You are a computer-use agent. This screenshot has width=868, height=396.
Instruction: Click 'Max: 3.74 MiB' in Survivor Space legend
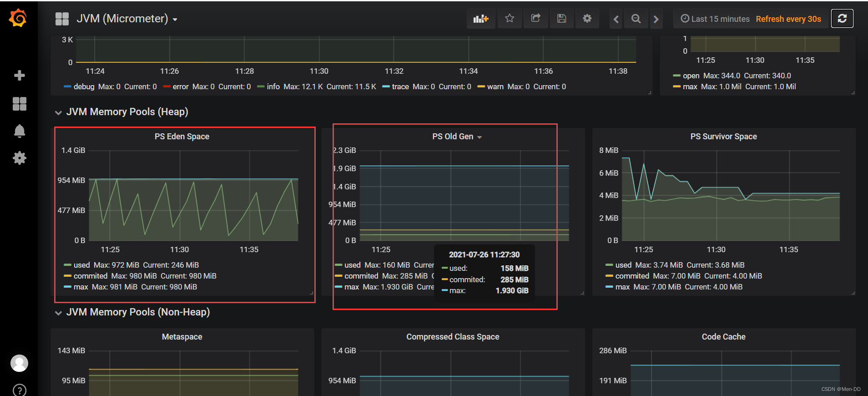click(659, 265)
